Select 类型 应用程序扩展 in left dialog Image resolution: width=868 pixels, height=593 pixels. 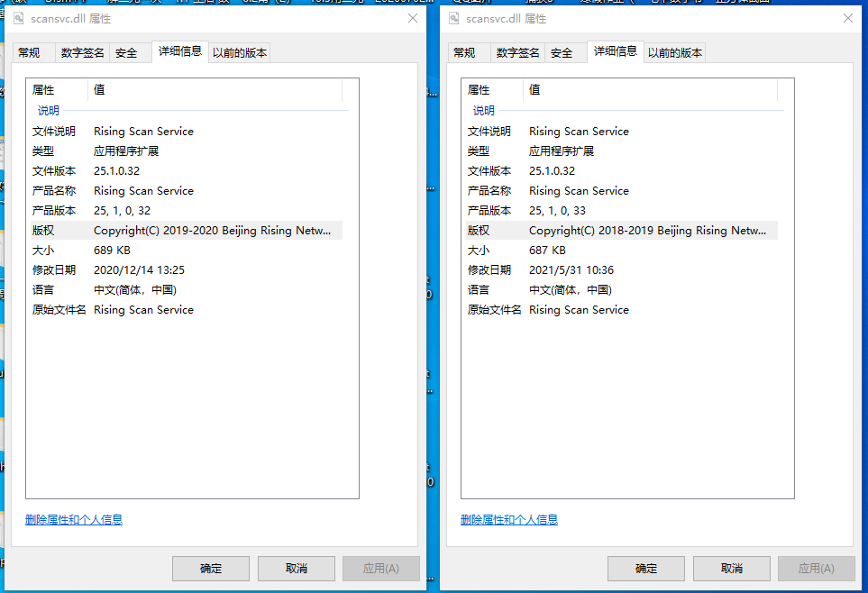point(187,151)
